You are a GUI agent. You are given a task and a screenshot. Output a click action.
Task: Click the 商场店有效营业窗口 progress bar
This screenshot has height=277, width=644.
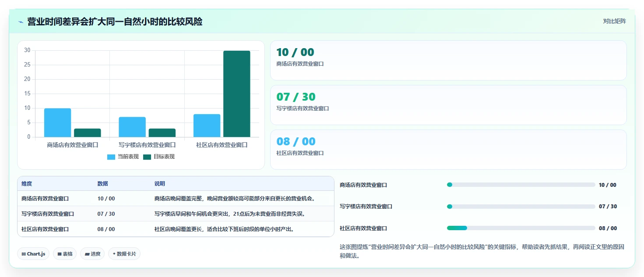click(x=521, y=185)
